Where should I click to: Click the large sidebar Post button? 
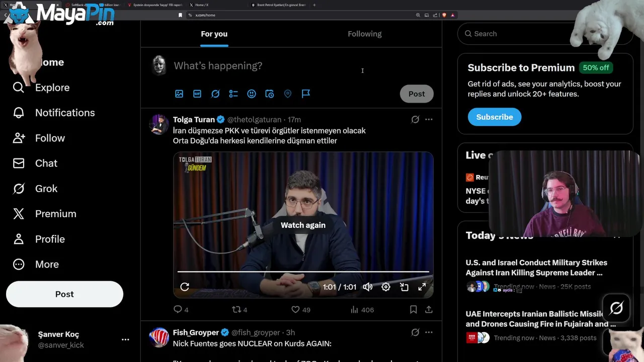click(64, 294)
